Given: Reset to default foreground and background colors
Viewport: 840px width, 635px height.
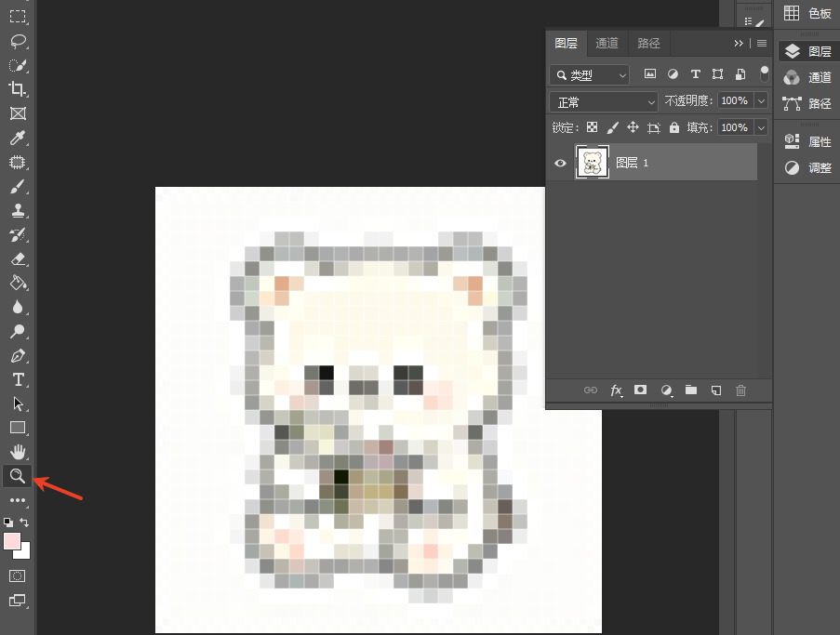Looking at the screenshot, I should tap(8, 522).
